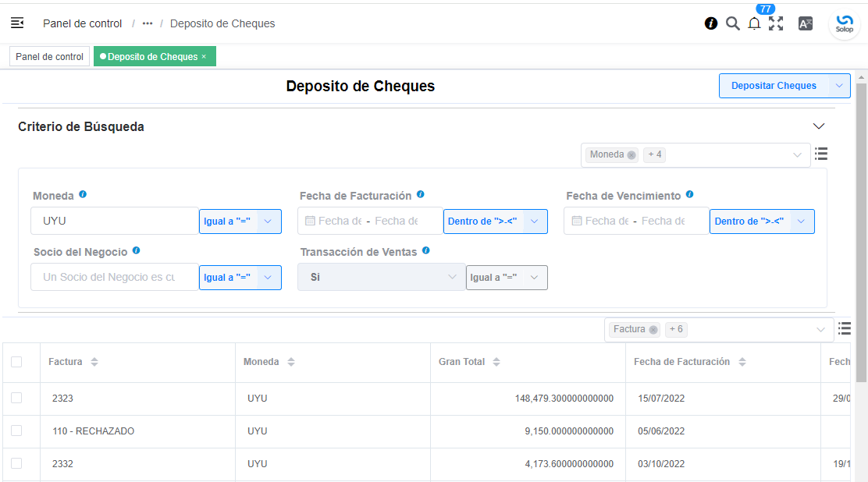Show Socio del Negocio info icon
The width and height of the screenshot is (868, 482).
(136, 250)
